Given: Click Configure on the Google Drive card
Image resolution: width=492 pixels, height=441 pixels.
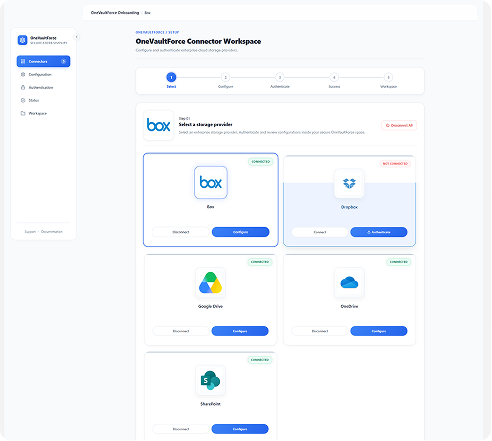Looking at the screenshot, I should (x=240, y=331).
